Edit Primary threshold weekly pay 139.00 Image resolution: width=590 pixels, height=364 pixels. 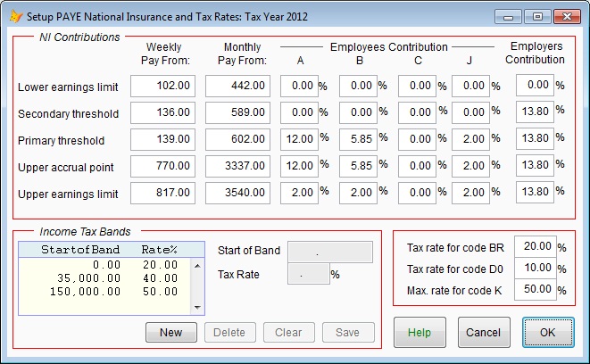pyautogui.click(x=163, y=139)
